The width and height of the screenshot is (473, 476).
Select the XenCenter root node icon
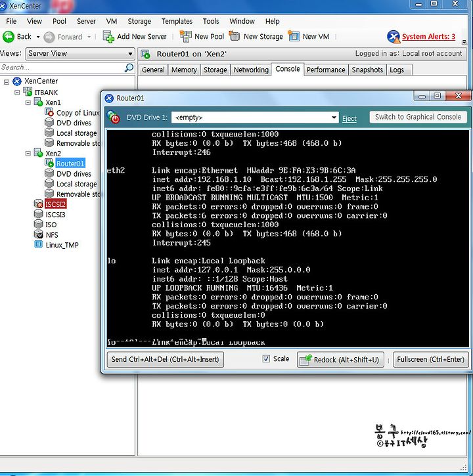coord(17,81)
